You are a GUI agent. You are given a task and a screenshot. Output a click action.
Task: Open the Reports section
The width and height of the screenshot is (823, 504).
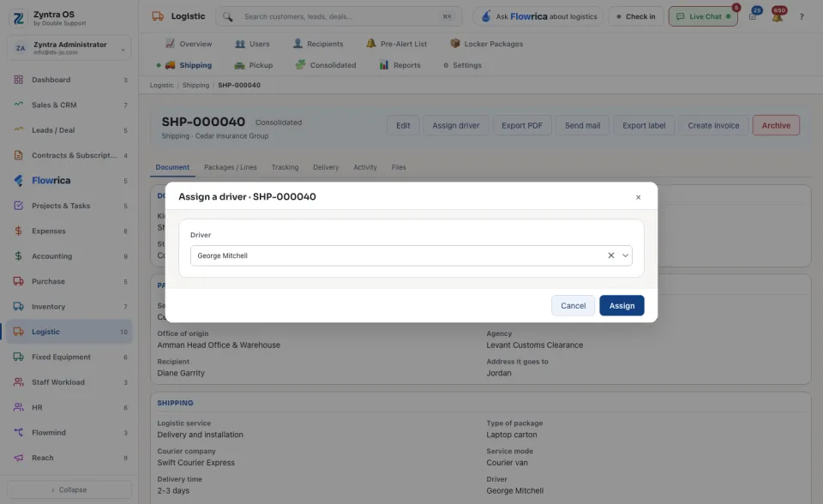click(x=400, y=65)
